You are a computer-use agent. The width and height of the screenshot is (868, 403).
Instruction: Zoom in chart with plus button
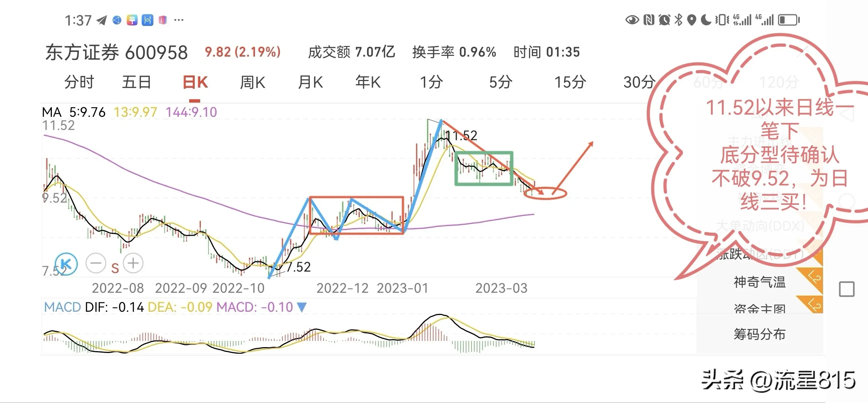tap(133, 263)
